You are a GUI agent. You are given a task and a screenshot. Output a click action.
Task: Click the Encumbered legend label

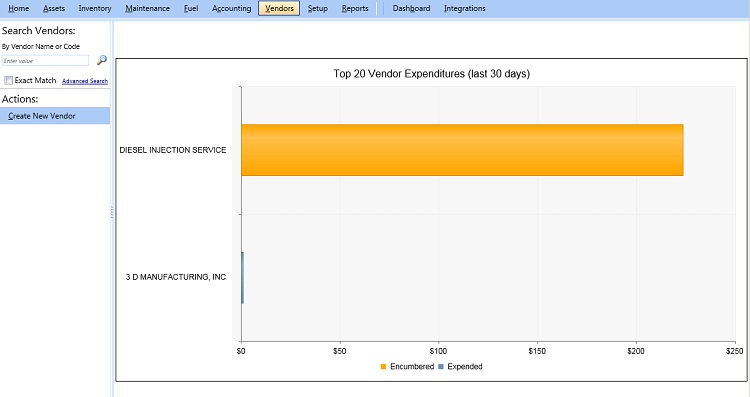412,366
